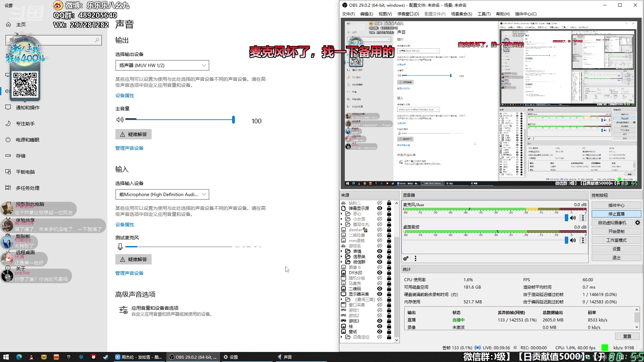Click the output 疑难解答 button

133,134
